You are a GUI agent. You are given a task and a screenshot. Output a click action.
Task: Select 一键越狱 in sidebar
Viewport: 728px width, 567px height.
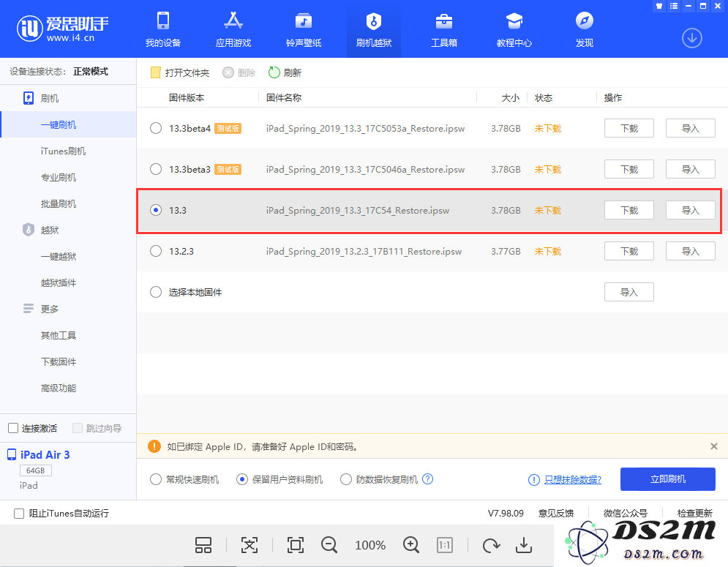click(59, 256)
